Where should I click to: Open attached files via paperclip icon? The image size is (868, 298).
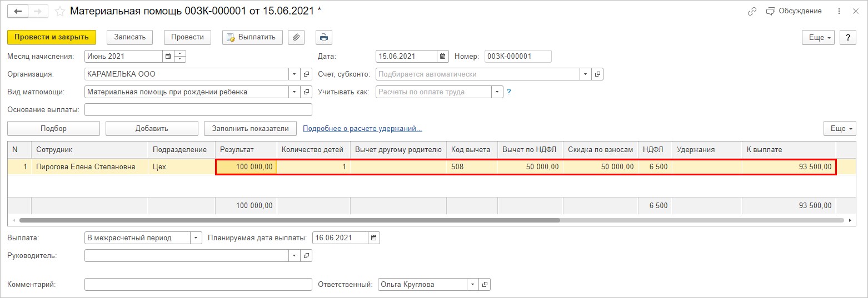tap(297, 37)
